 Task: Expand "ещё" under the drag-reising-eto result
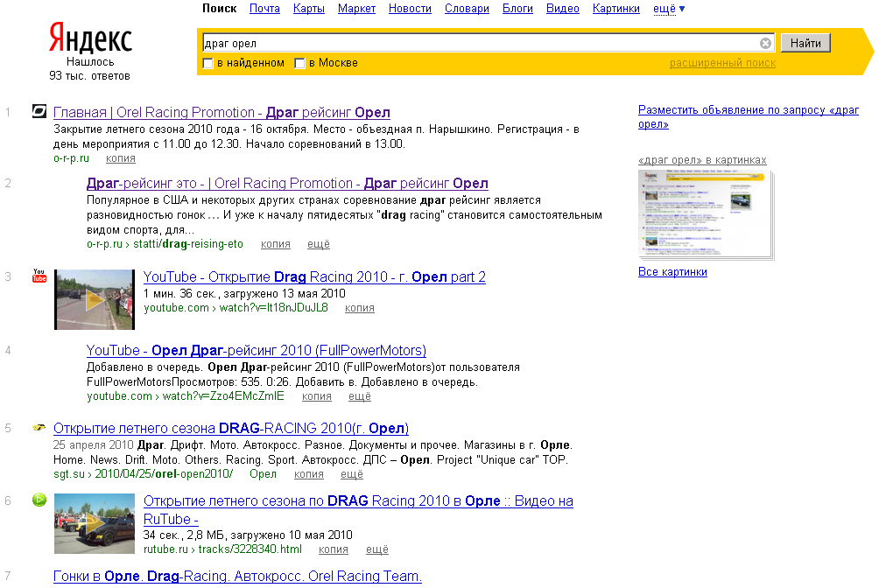[319, 244]
